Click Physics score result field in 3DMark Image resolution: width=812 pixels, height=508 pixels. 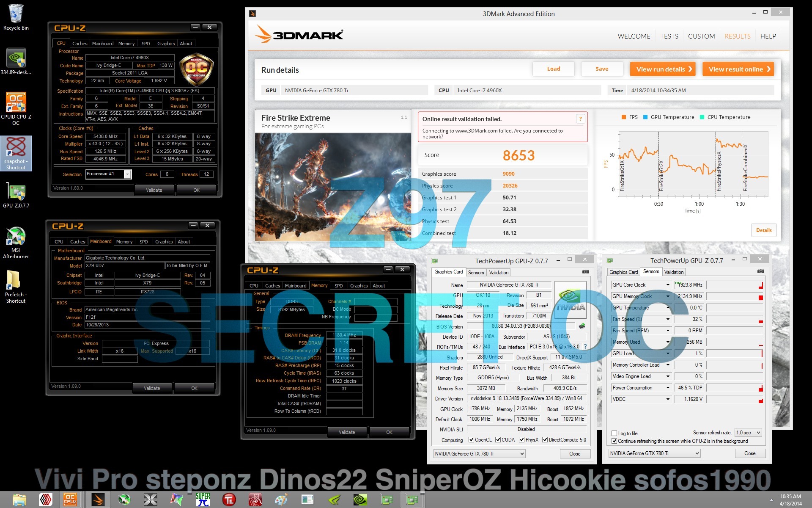pos(509,185)
